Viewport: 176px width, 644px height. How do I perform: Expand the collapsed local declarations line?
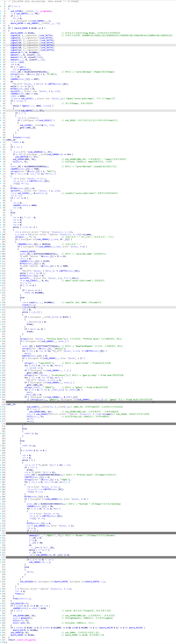pyautogui.click(x=43, y=1)
